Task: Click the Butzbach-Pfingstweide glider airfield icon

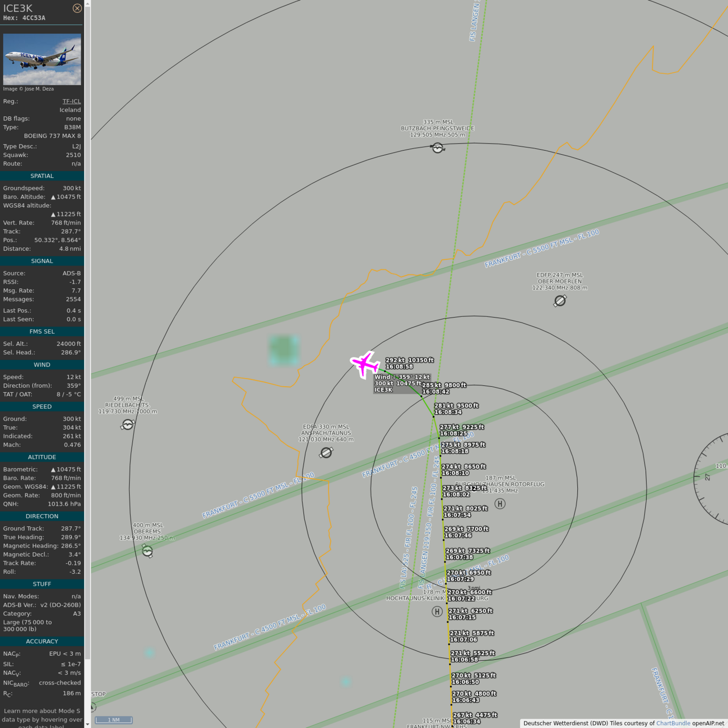Action: pos(438,148)
